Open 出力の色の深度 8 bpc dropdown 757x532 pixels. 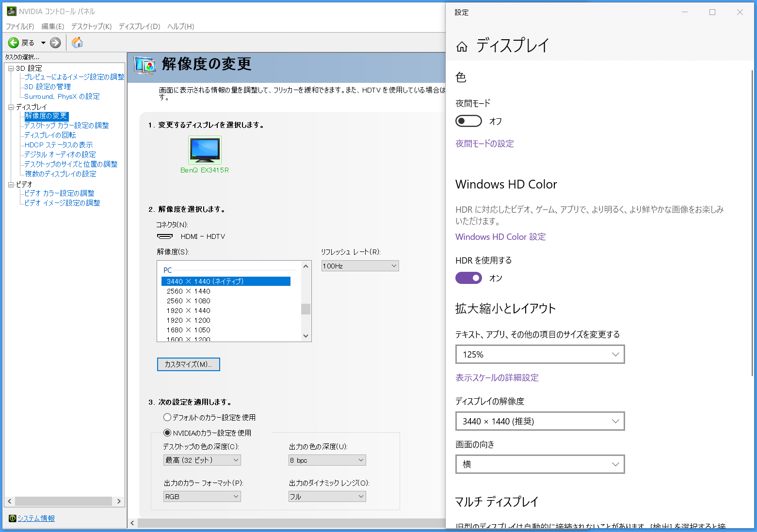click(x=327, y=460)
